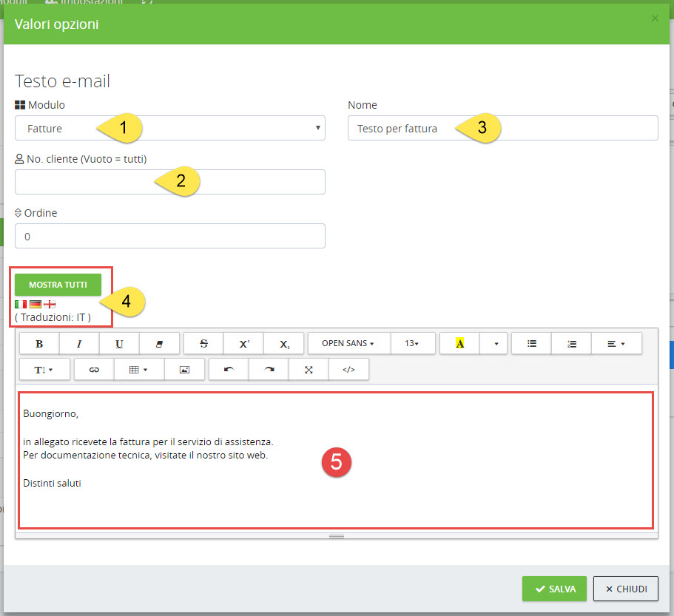Viewport: 674px width, 616px height.
Task: Switch editor to fullscreen mode
Action: click(309, 369)
